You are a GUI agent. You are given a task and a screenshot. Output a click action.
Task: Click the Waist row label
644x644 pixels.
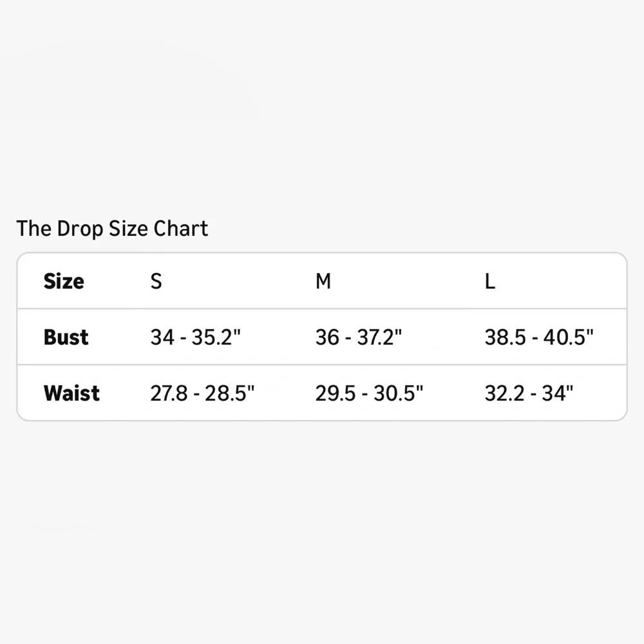pos(71,393)
